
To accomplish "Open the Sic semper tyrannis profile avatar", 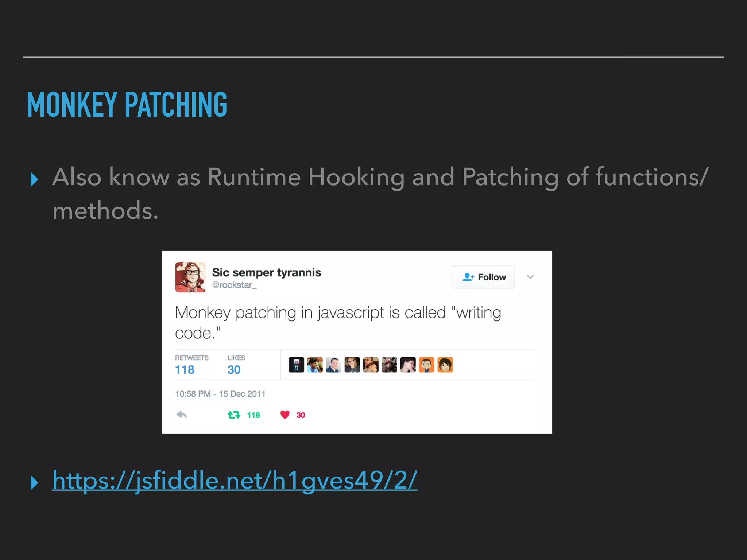I will pos(190,277).
